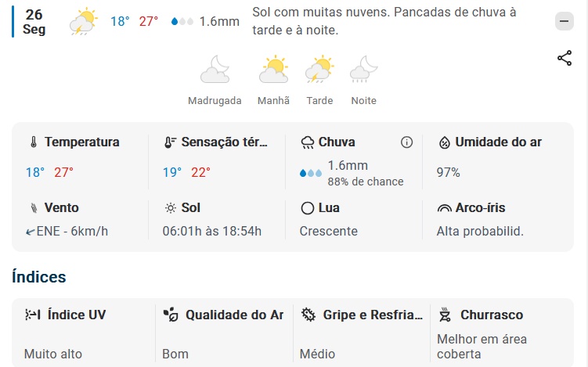The width and height of the screenshot is (588, 367).
Task: Click the rain cloud Chuva icon
Action: [308, 142]
